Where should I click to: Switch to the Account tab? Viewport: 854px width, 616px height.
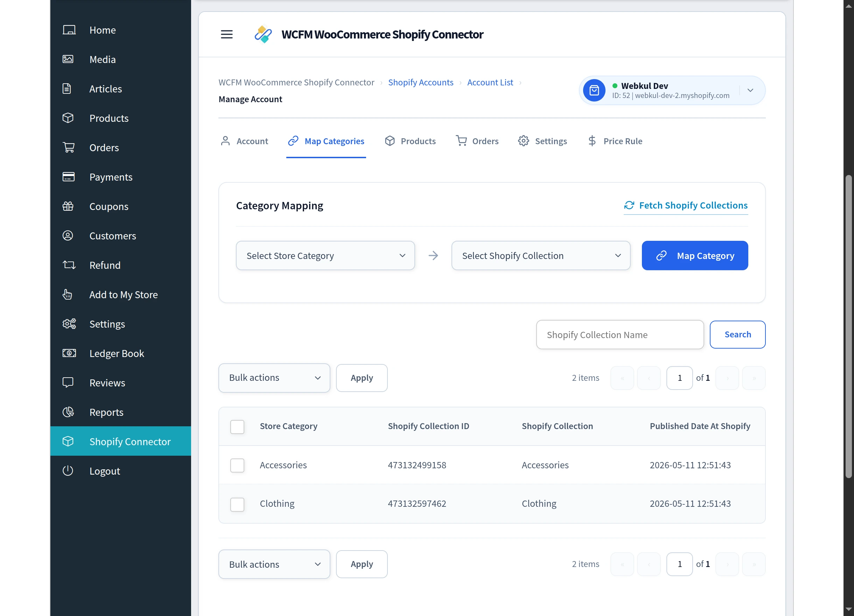244,141
